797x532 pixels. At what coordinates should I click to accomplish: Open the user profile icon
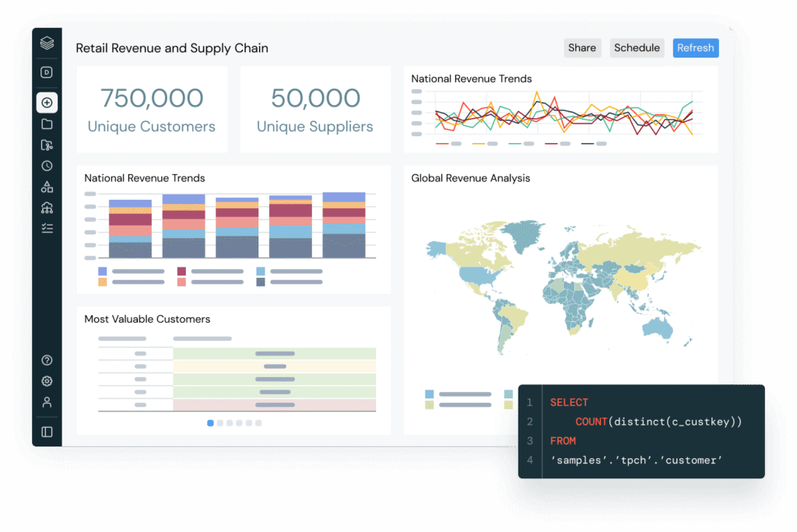47,402
